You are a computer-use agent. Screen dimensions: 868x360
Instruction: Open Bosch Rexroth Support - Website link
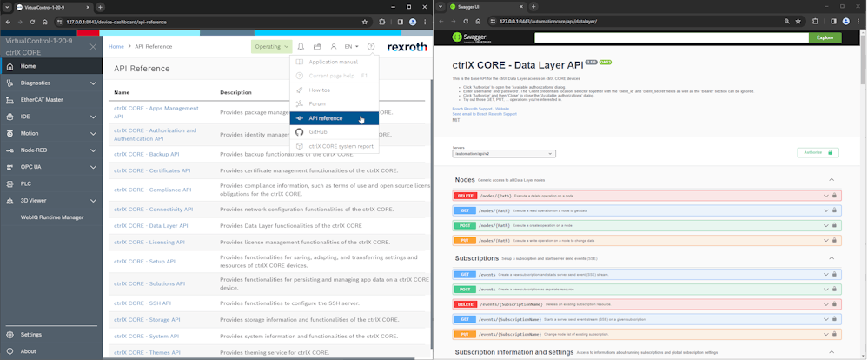(480, 109)
